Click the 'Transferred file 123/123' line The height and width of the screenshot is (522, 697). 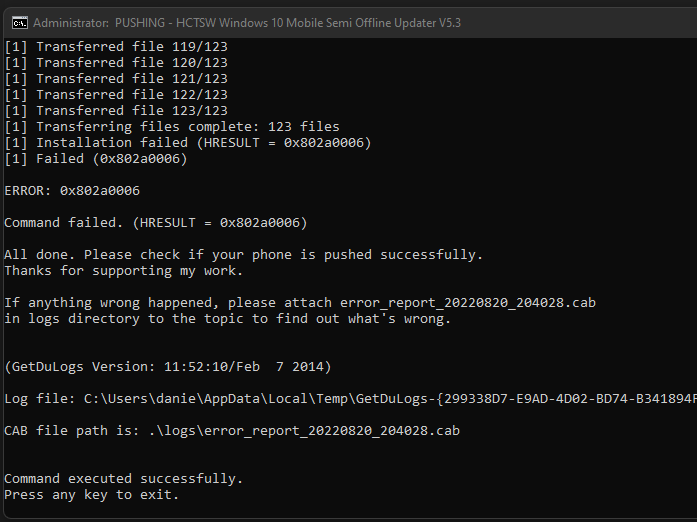point(116,110)
